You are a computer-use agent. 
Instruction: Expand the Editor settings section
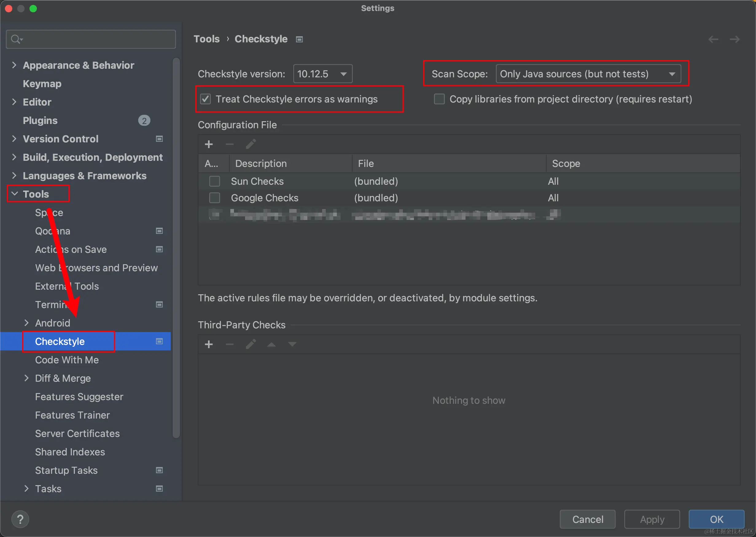coord(14,102)
